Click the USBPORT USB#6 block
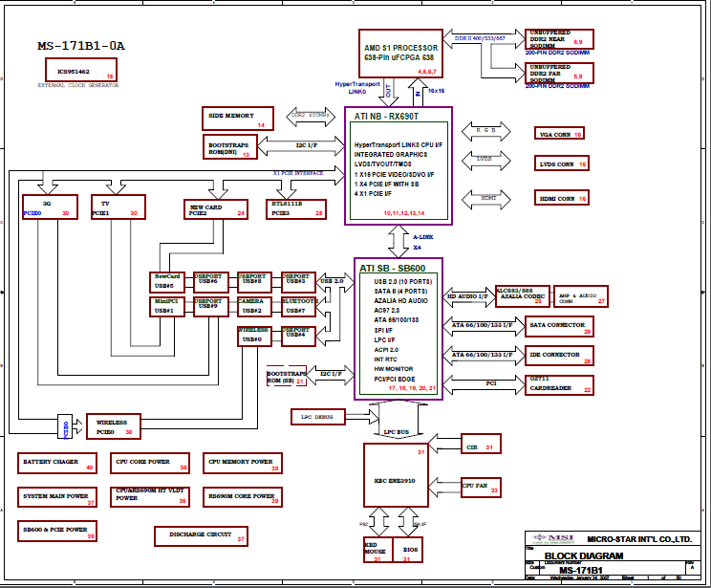 pos(211,282)
